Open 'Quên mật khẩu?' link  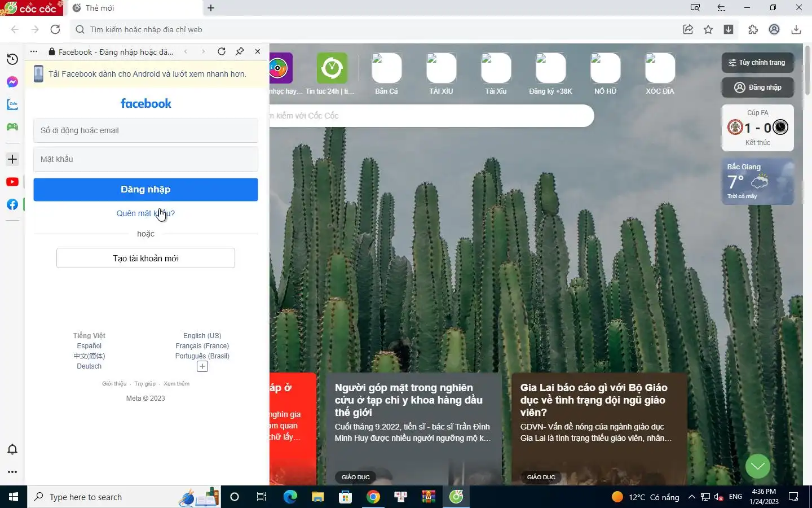click(x=145, y=213)
